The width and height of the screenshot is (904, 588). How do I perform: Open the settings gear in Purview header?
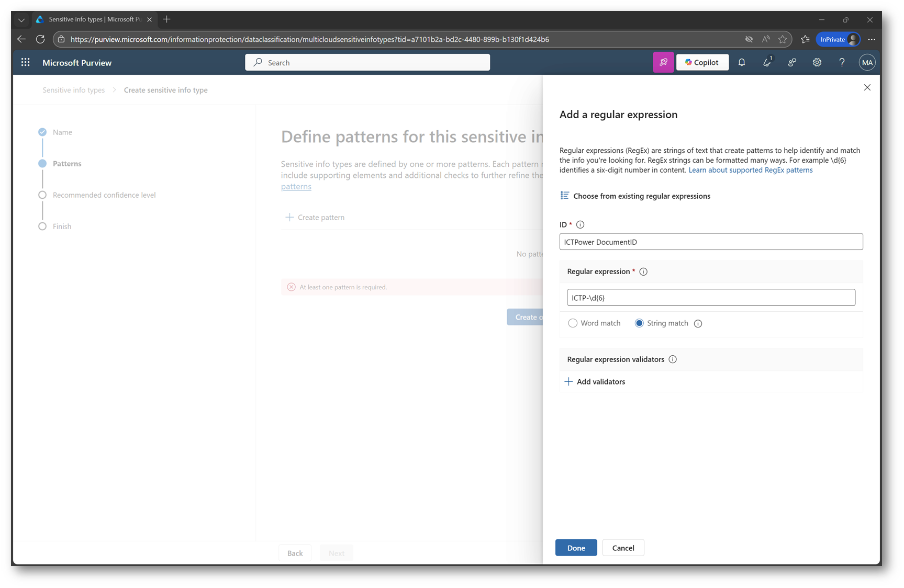tap(817, 62)
